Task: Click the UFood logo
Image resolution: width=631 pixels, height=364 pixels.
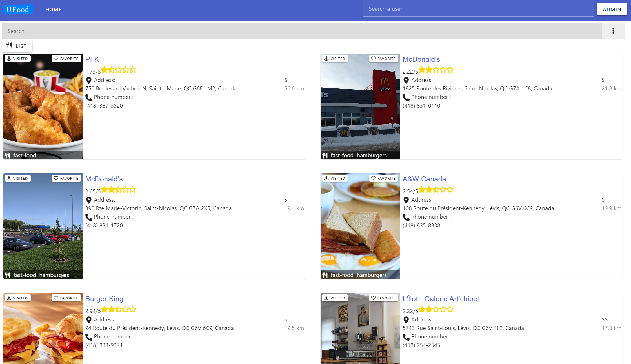Action: click(18, 9)
